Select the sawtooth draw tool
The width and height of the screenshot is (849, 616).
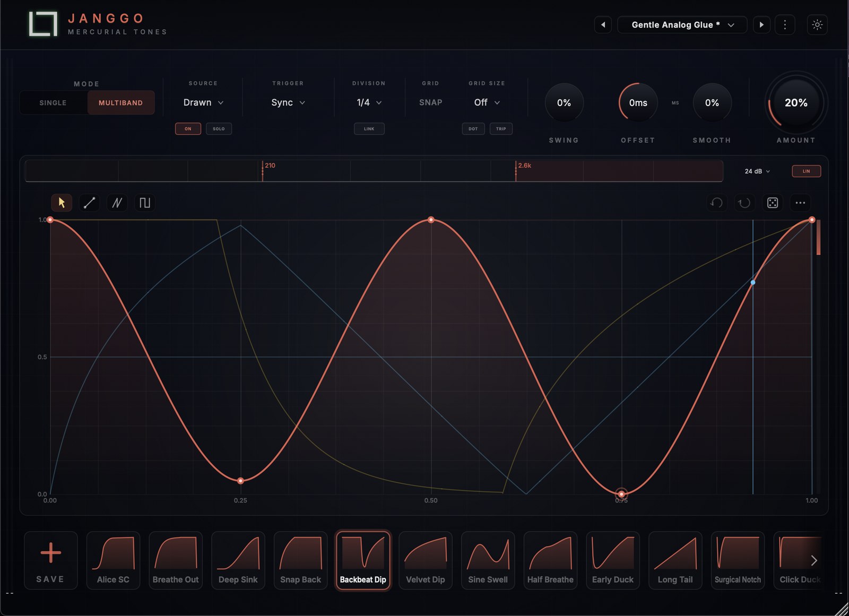pyautogui.click(x=117, y=203)
